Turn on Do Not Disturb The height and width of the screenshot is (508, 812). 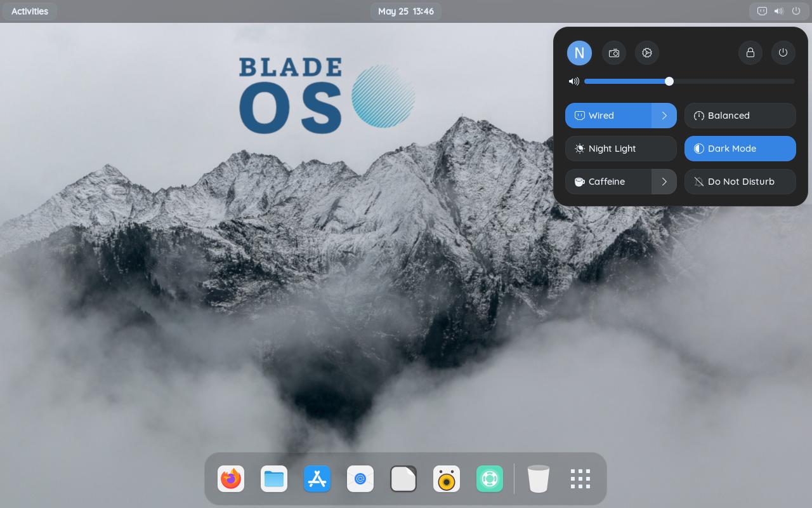(740, 182)
